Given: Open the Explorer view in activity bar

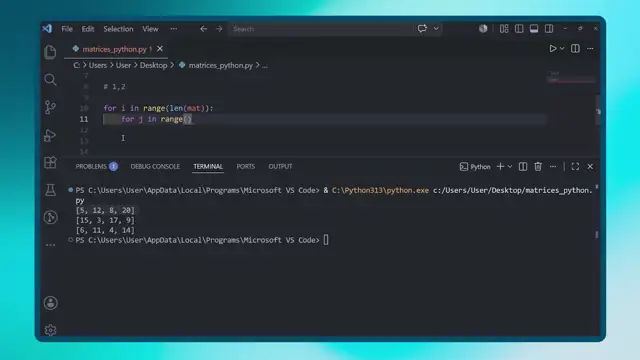Looking at the screenshot, I should 50,52.
